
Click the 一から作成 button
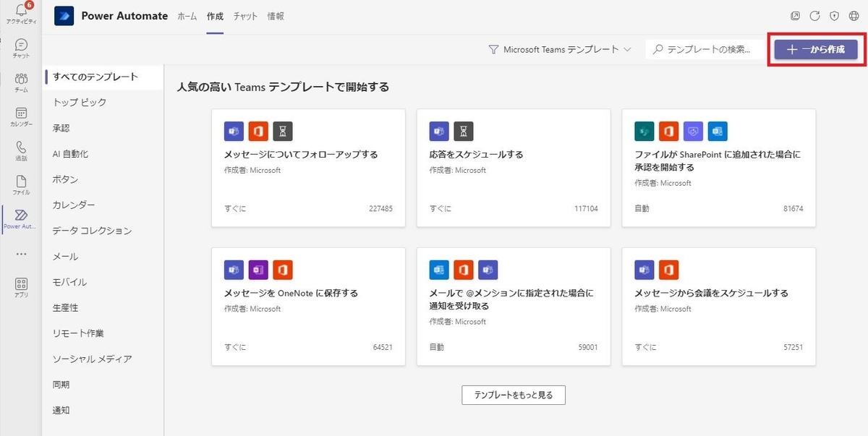point(816,49)
